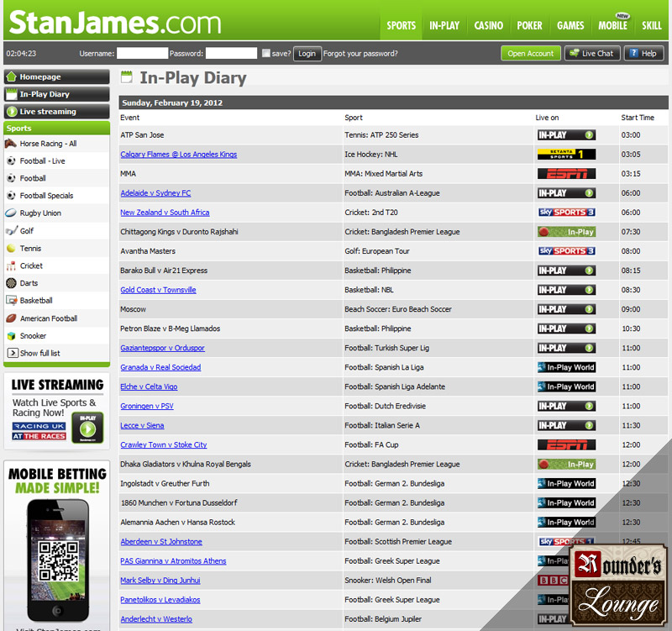Click the In-Play play button in Live Streaming
Screen dimensions: 672x631
coord(88,428)
